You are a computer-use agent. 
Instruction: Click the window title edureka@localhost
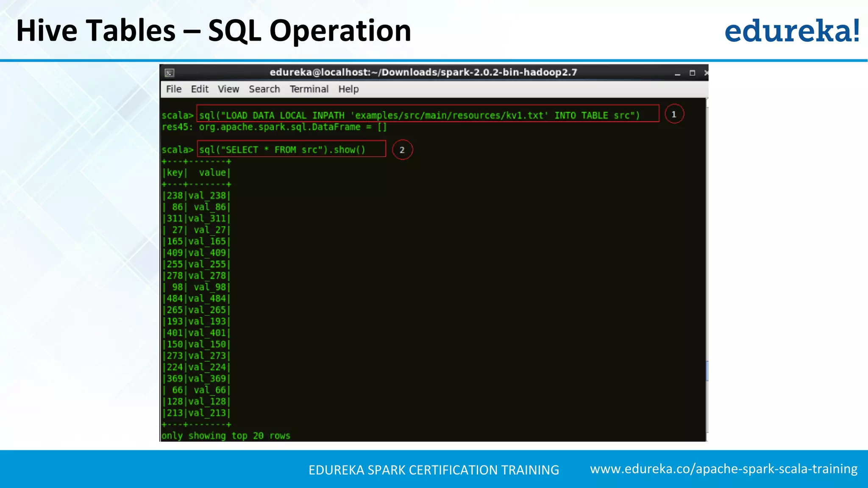(x=423, y=72)
